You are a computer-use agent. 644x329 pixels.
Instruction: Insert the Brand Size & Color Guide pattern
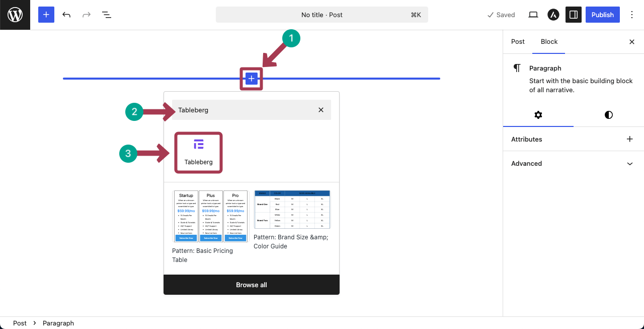(292, 221)
